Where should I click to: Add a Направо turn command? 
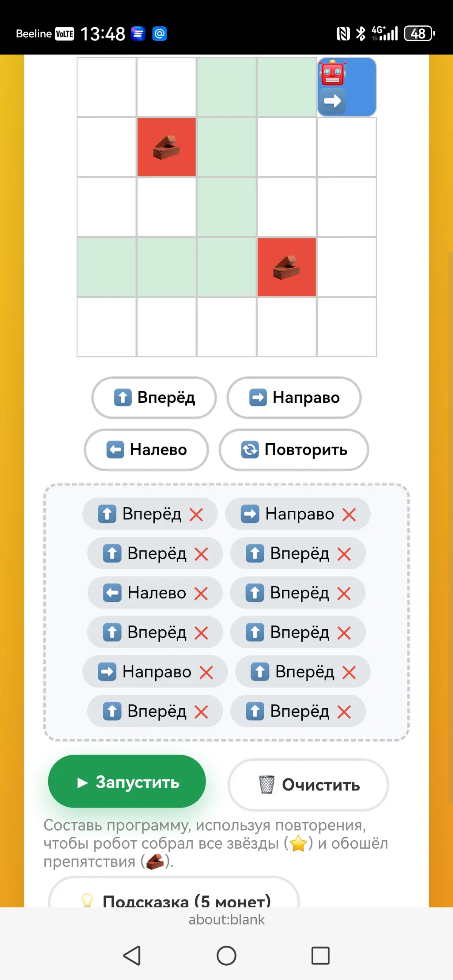pos(294,398)
